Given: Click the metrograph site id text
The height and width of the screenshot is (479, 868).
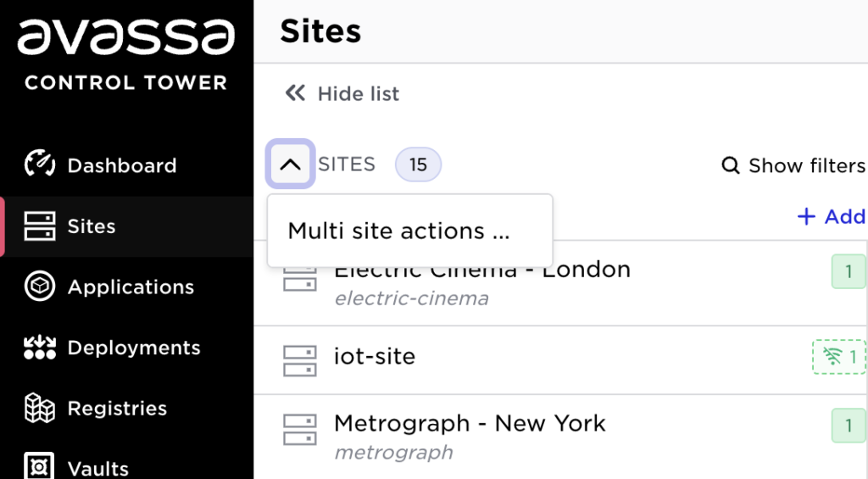Looking at the screenshot, I should pos(393,453).
